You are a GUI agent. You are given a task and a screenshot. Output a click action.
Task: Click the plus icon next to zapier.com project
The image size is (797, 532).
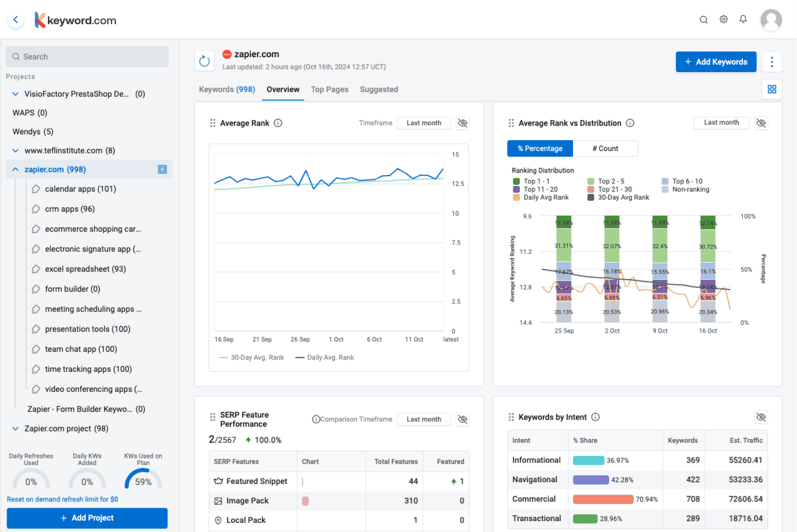point(162,169)
